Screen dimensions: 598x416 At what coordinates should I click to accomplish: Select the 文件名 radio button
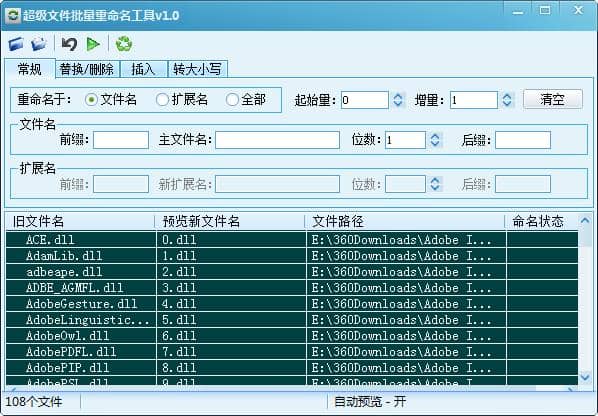tap(92, 100)
